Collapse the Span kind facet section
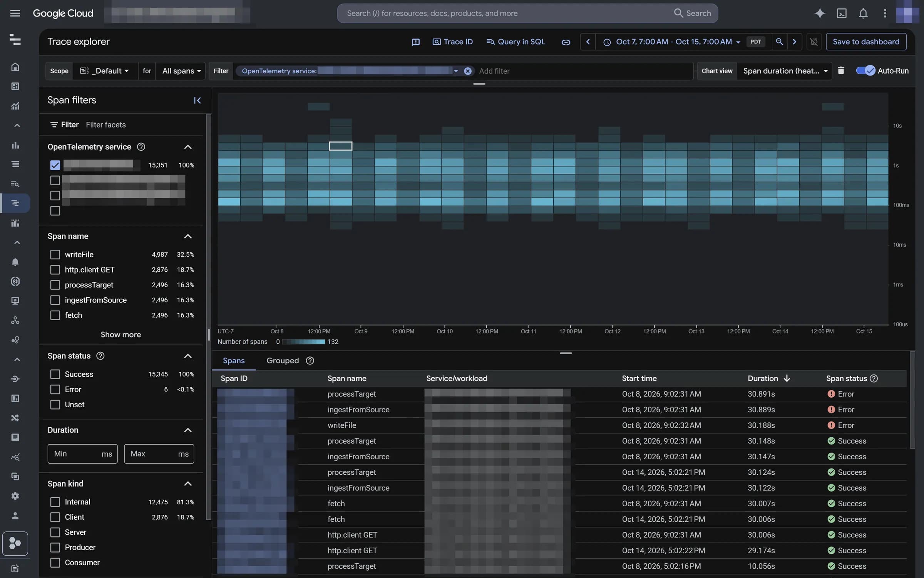Viewport: 924px width, 578px height. [x=187, y=484]
